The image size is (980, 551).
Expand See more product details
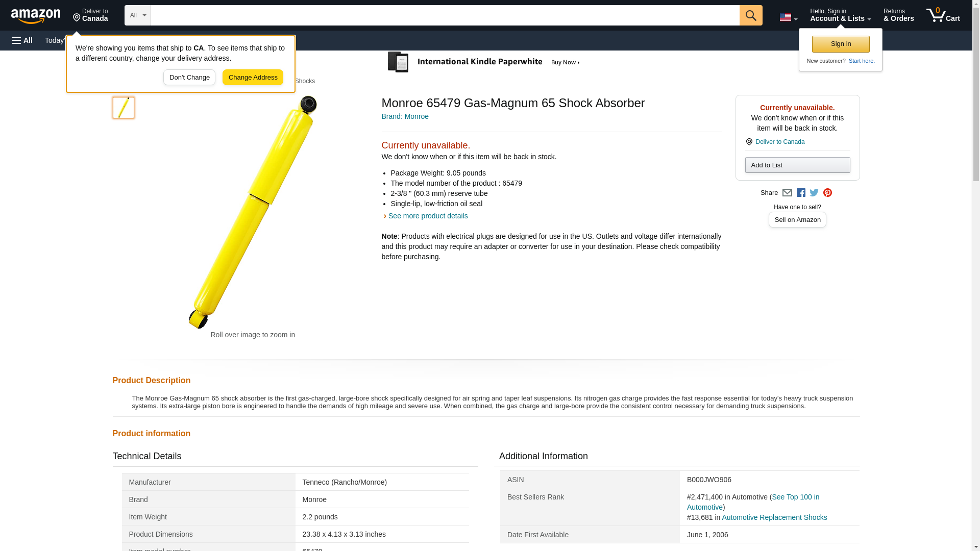click(x=427, y=216)
